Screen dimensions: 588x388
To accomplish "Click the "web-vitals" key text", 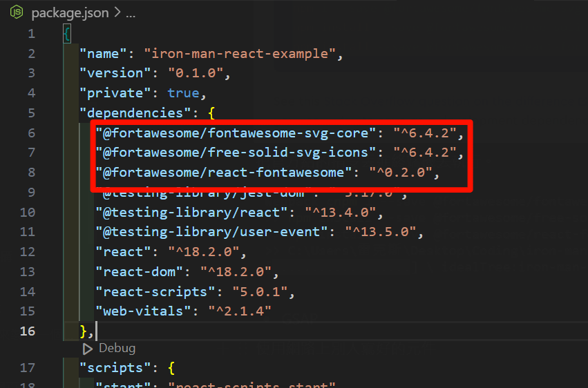I will [x=143, y=311].
